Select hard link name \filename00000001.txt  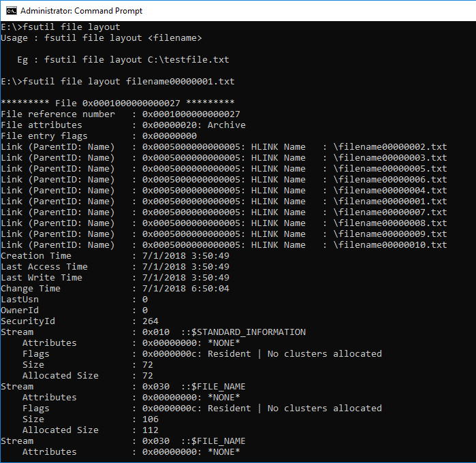click(x=390, y=202)
